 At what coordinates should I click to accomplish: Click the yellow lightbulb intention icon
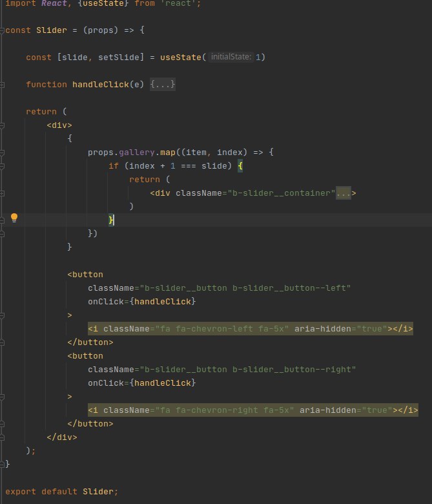[14, 218]
